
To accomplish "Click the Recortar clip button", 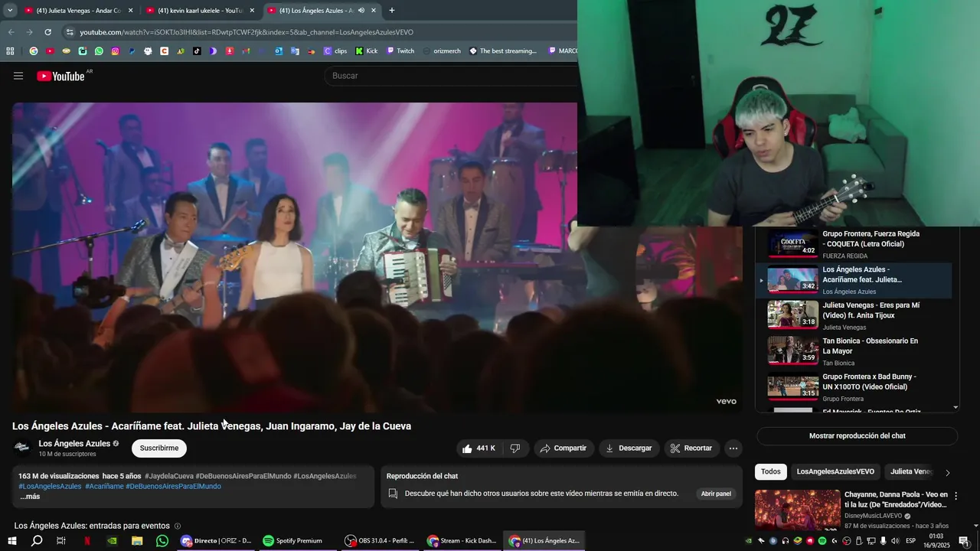I will [x=691, y=448].
